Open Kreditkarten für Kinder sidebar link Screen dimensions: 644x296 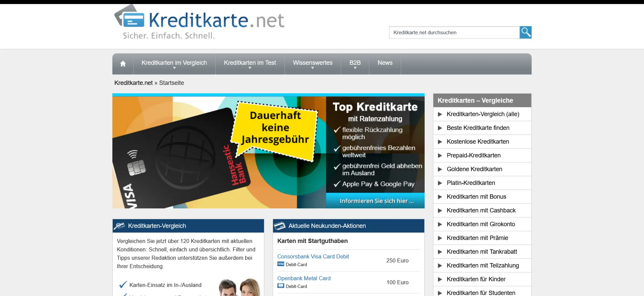[476, 279]
